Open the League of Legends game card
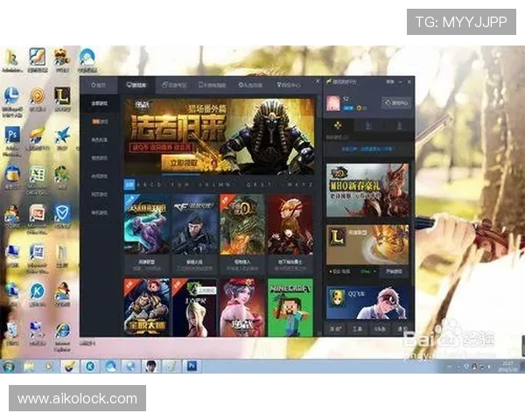 pyautogui.click(x=147, y=234)
